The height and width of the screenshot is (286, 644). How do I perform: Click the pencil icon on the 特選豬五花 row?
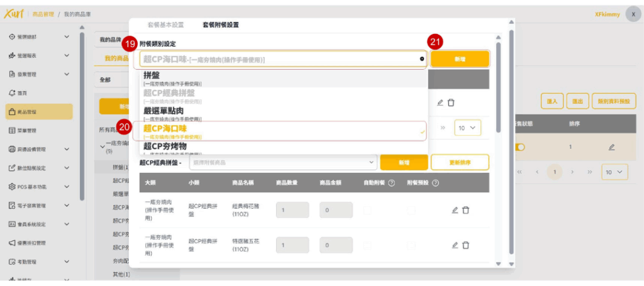tap(455, 245)
